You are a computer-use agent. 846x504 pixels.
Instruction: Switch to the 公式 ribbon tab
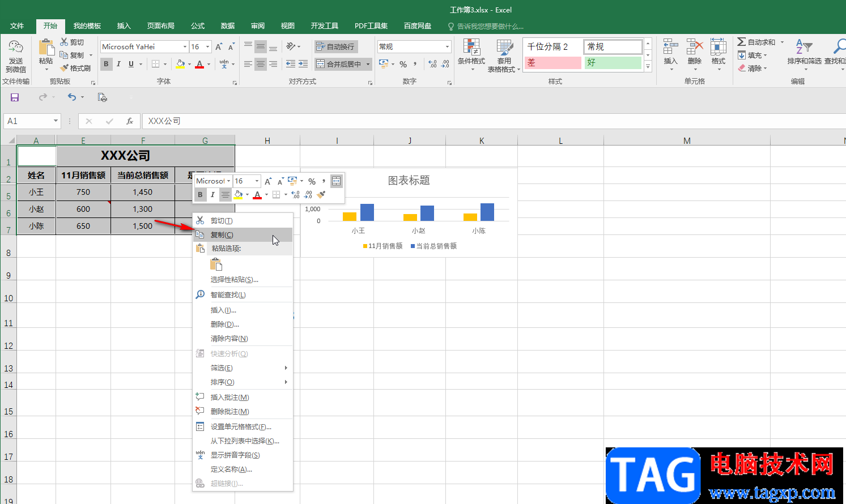click(198, 26)
